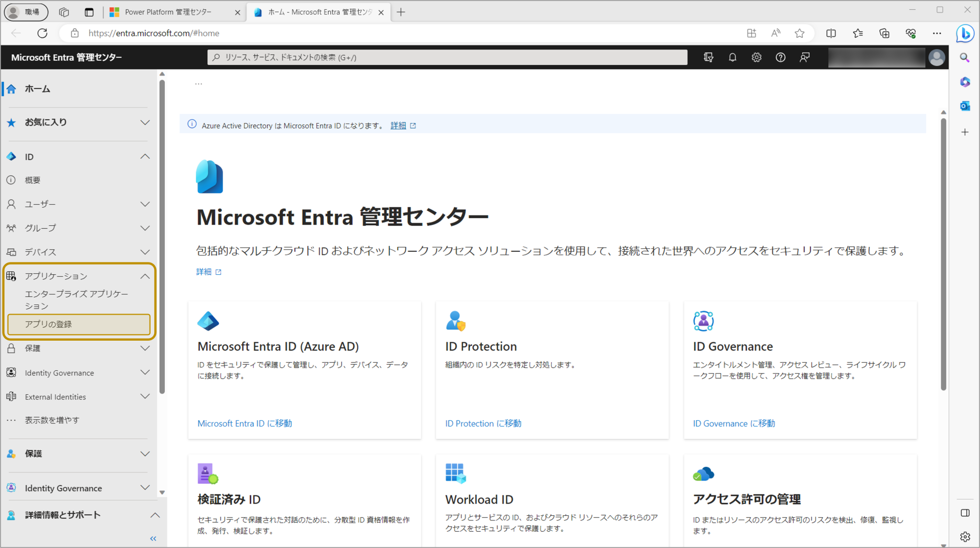The image size is (980, 548).
Task: Click the Bing Copilot sidebar icon
Action: (965, 34)
